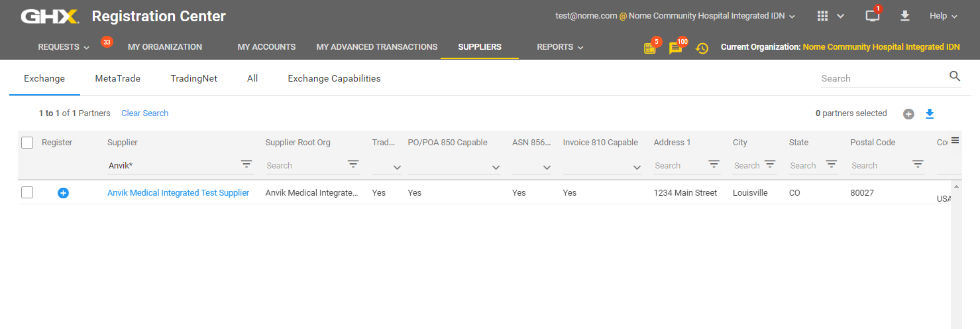Image resolution: width=980 pixels, height=329 pixels.
Task: Open Postal Code filter icon
Action: click(918, 164)
